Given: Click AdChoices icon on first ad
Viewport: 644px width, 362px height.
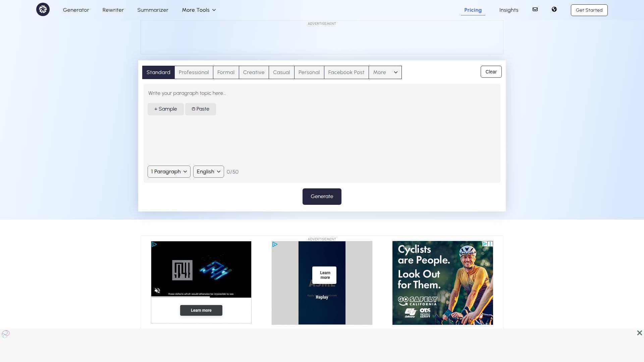Looking at the screenshot, I should 154,244.
